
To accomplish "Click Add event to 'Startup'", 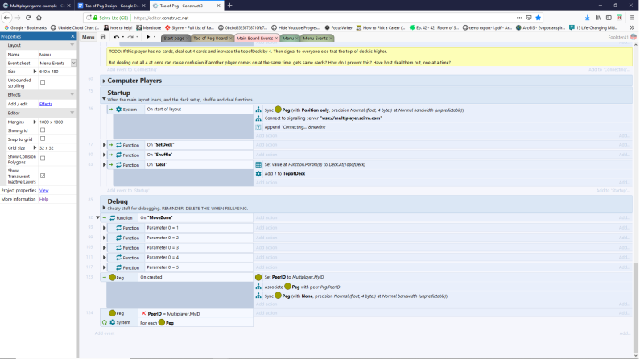I will tap(128, 191).
